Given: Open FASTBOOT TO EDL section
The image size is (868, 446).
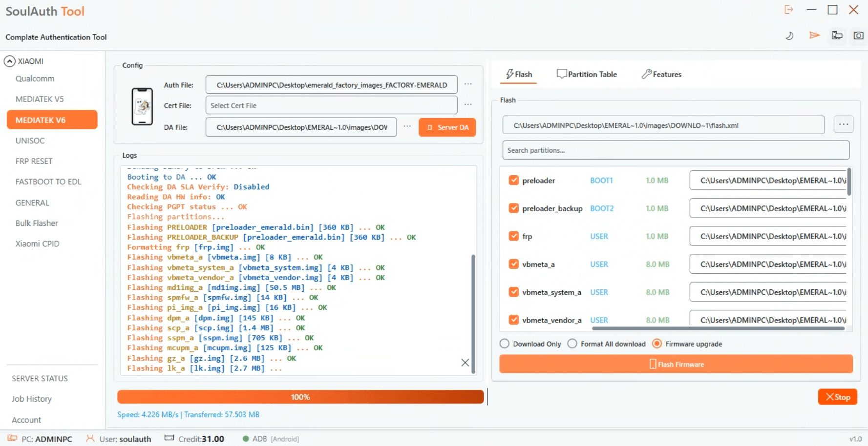Looking at the screenshot, I should tap(48, 182).
